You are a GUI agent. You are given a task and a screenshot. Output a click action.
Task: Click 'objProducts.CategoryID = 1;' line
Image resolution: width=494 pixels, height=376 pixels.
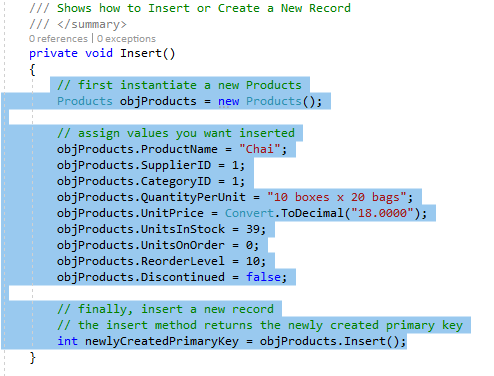click(151, 181)
